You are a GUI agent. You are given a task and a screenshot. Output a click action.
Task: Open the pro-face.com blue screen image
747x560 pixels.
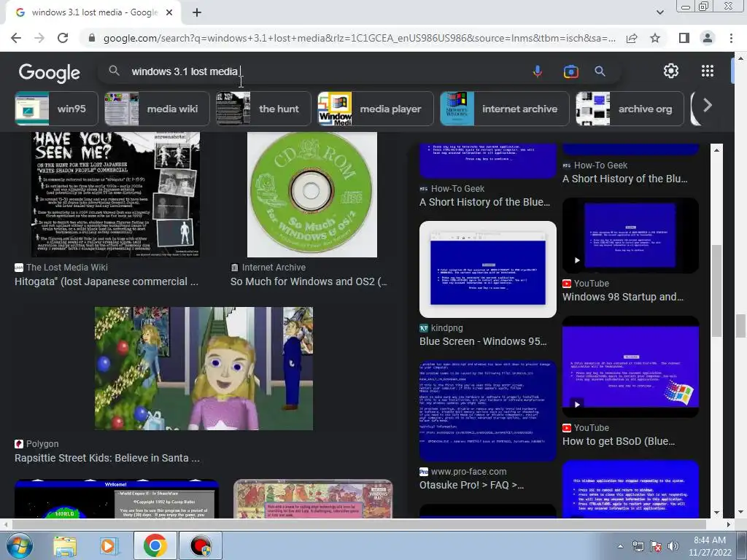point(488,411)
